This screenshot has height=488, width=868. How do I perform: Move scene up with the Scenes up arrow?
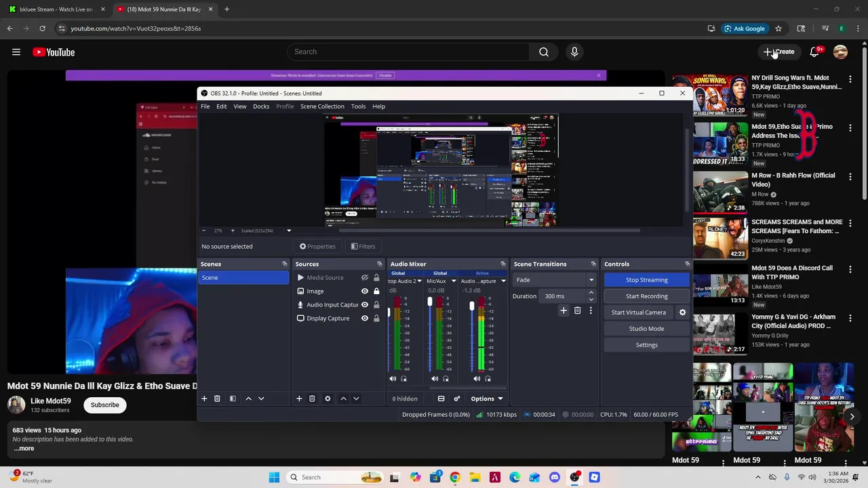click(248, 399)
